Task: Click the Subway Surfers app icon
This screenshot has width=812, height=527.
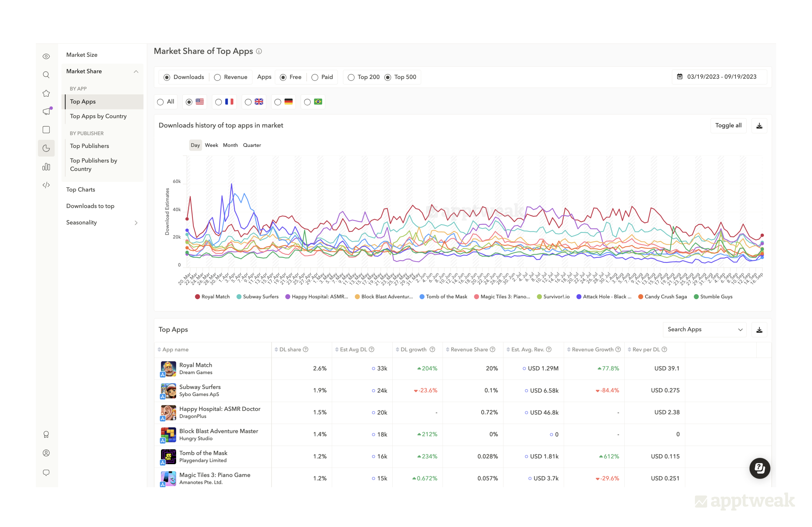Action: pos(168,391)
